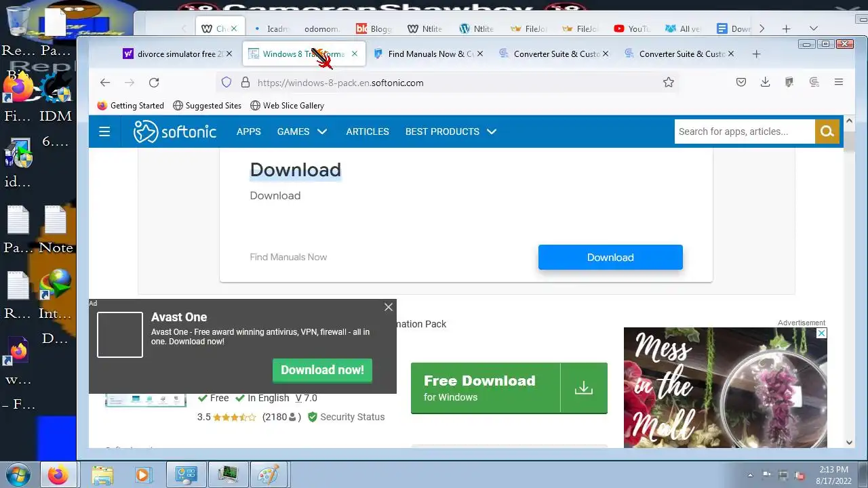The height and width of the screenshot is (488, 868).
Task: Save page to Pocket icon
Action: point(741,82)
